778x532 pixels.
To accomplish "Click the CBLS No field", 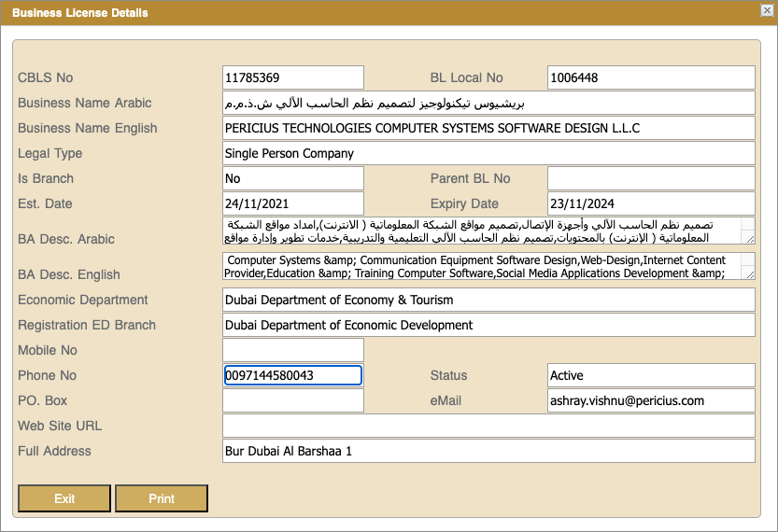I will point(292,77).
